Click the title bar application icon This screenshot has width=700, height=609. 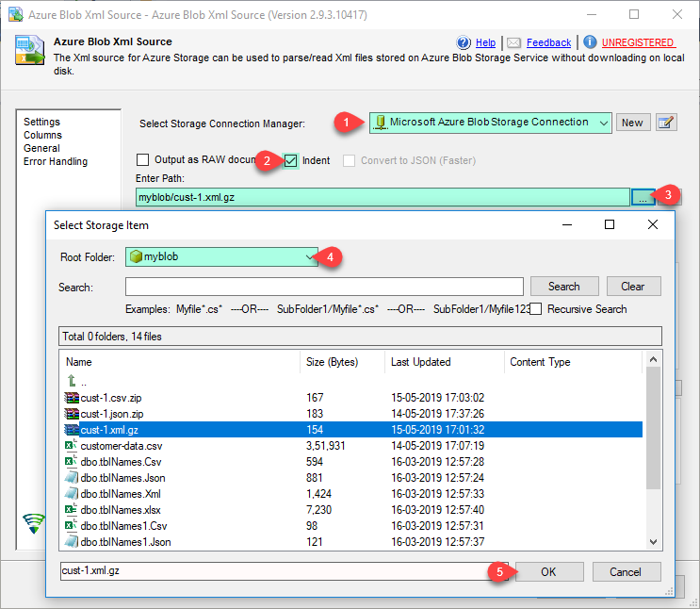coord(16,14)
